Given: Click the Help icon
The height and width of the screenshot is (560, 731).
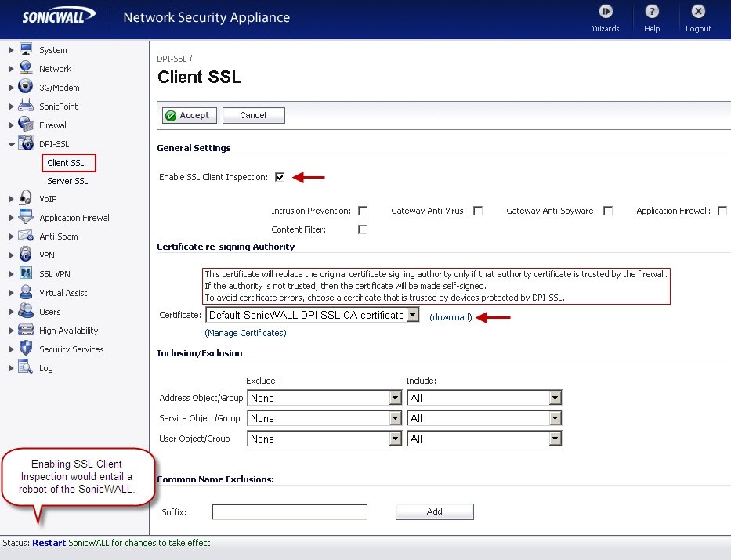Looking at the screenshot, I should 651,17.
